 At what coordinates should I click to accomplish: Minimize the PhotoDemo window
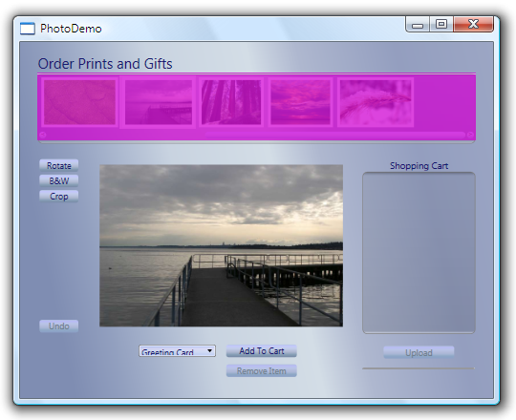click(418, 25)
